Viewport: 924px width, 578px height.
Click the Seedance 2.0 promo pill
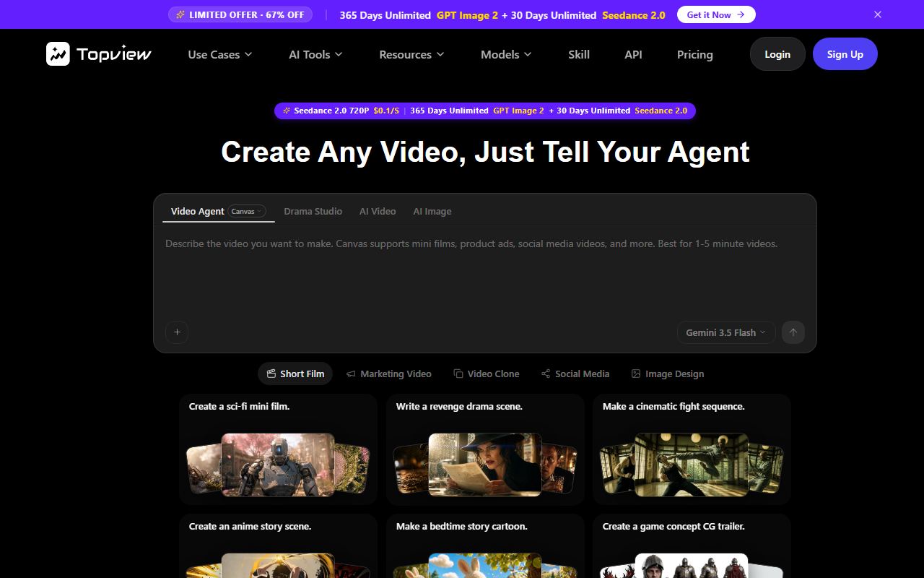pos(485,111)
